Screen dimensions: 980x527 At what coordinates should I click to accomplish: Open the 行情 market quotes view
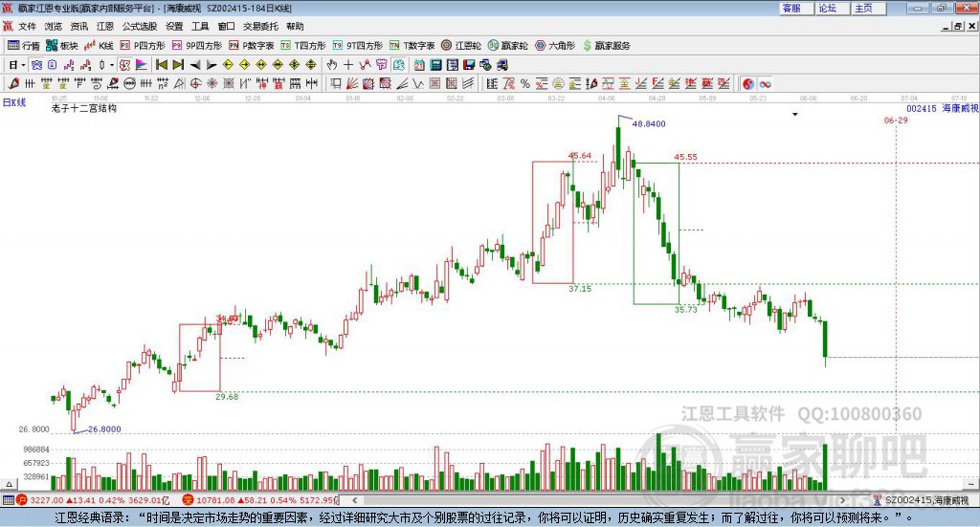pos(24,46)
